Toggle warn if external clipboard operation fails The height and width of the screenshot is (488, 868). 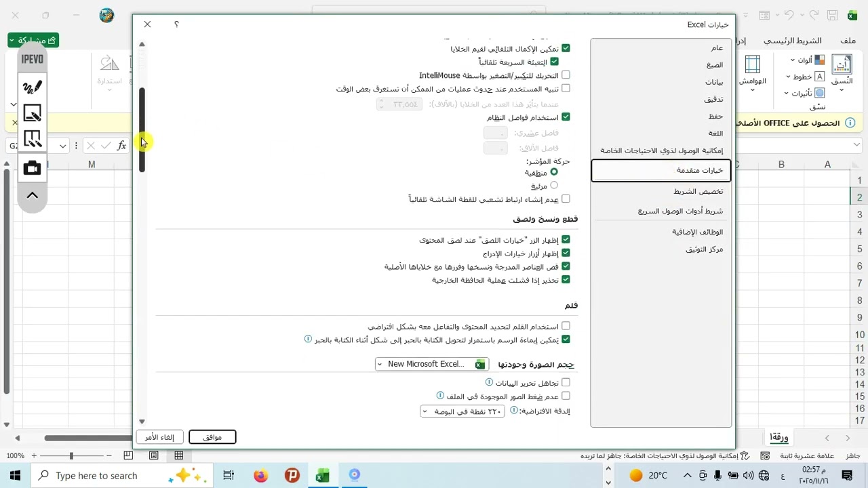(x=566, y=279)
